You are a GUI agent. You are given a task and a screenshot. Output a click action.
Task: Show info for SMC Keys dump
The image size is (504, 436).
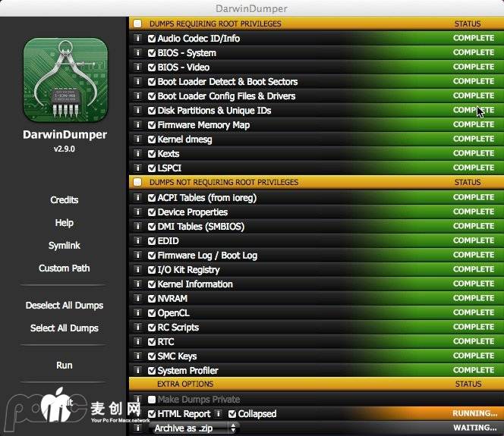coord(138,356)
